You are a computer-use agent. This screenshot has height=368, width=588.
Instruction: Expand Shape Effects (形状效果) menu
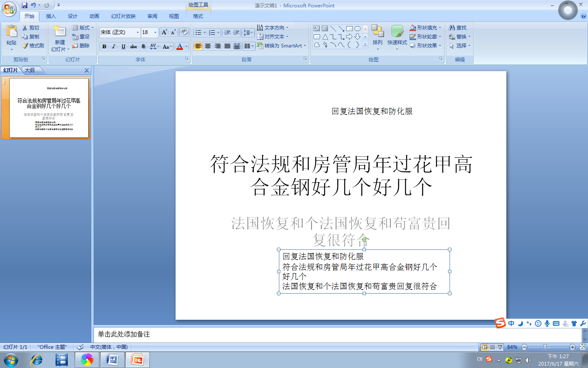(425, 46)
